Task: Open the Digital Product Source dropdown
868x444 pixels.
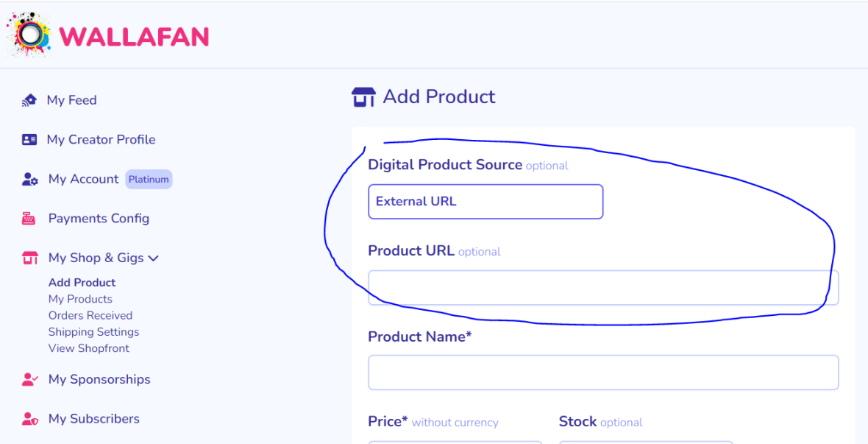Action: pos(485,202)
